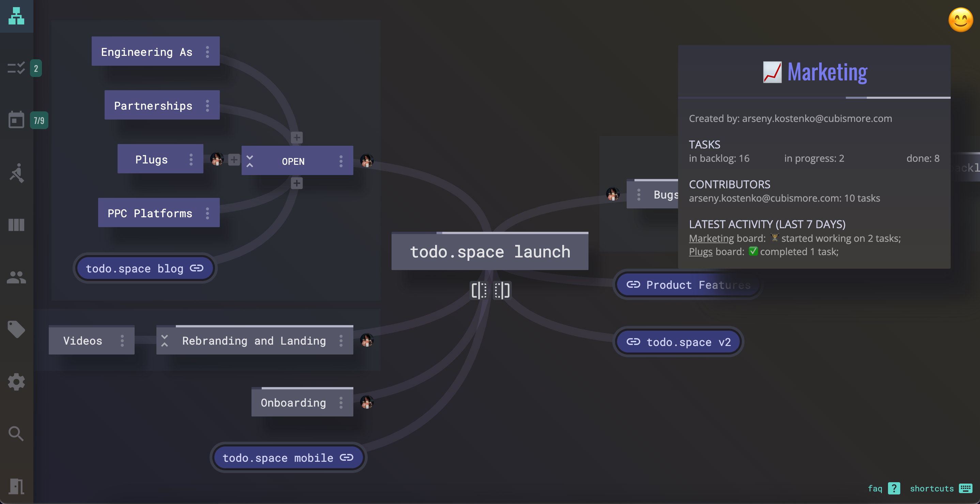Open Plugs node options menu
This screenshot has height=504, width=980.
[x=191, y=159]
